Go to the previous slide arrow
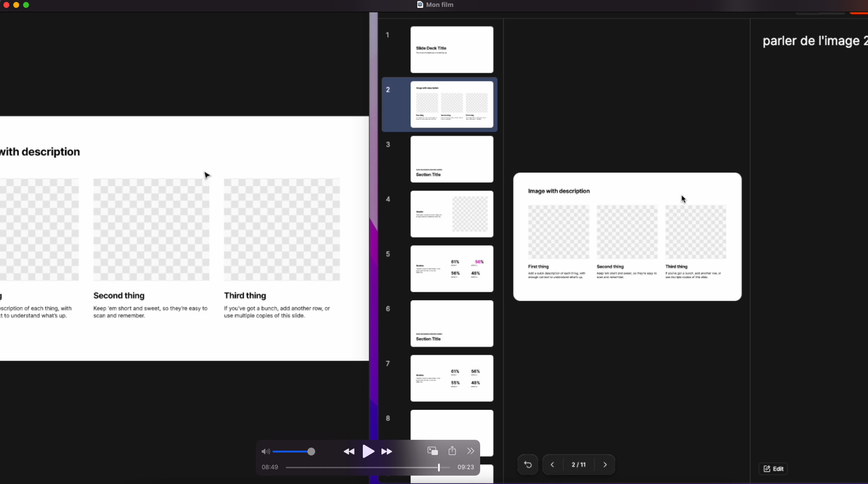Viewport: 868px width, 484px height. pyautogui.click(x=552, y=465)
